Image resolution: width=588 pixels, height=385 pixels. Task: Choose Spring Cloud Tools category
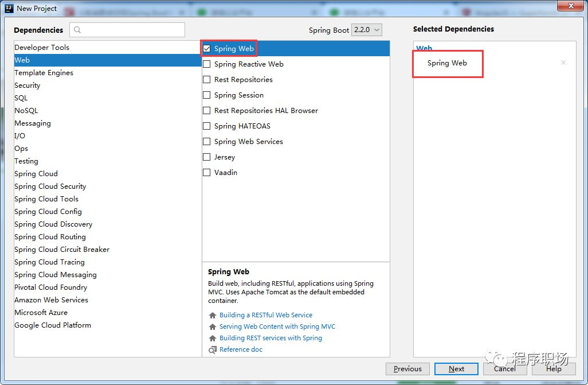coord(108,199)
